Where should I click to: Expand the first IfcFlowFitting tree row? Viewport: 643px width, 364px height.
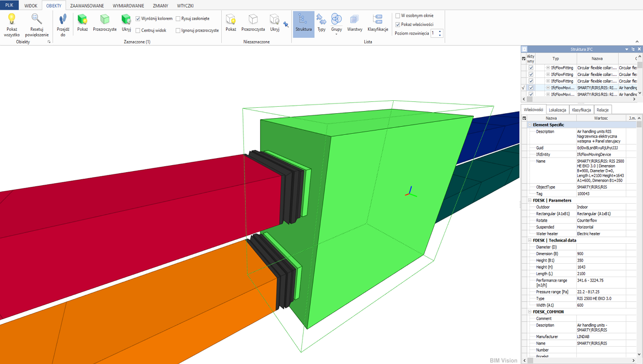[x=548, y=68]
